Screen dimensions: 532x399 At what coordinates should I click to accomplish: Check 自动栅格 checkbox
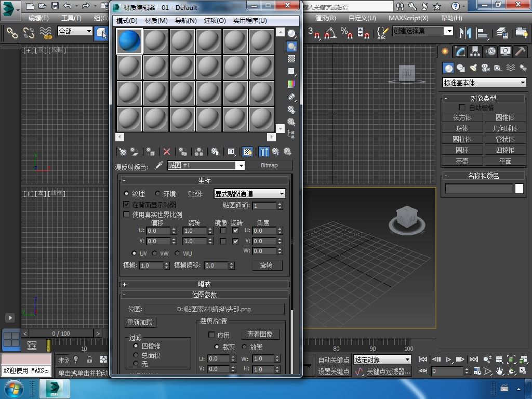tap(461, 107)
